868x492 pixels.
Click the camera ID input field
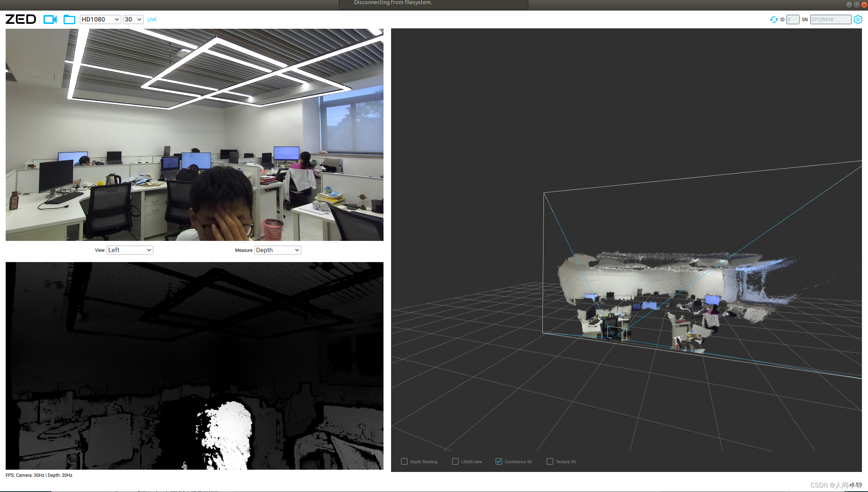(x=792, y=19)
